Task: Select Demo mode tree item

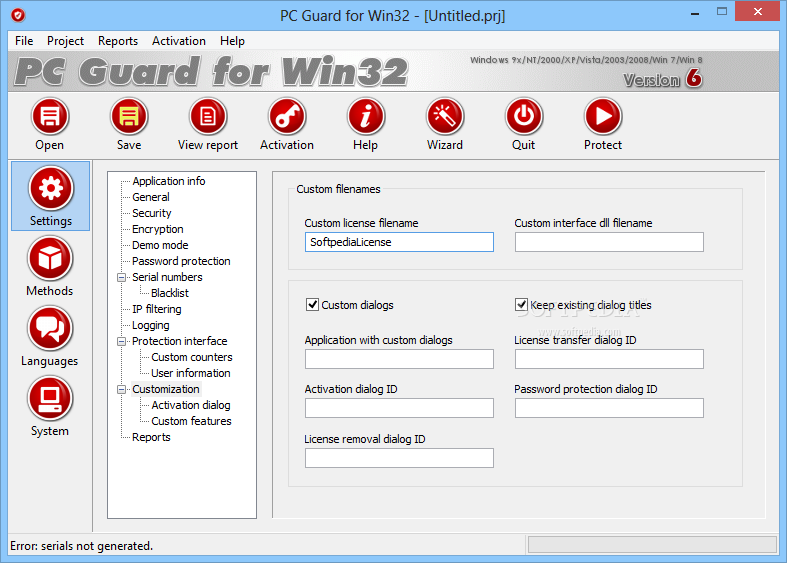Action: point(160,245)
